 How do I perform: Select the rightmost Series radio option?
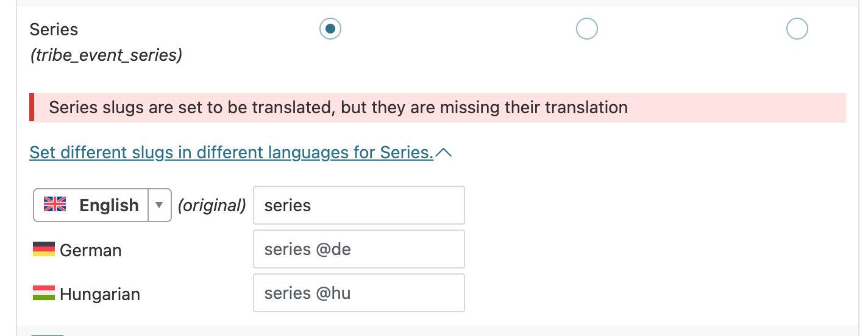[797, 29]
